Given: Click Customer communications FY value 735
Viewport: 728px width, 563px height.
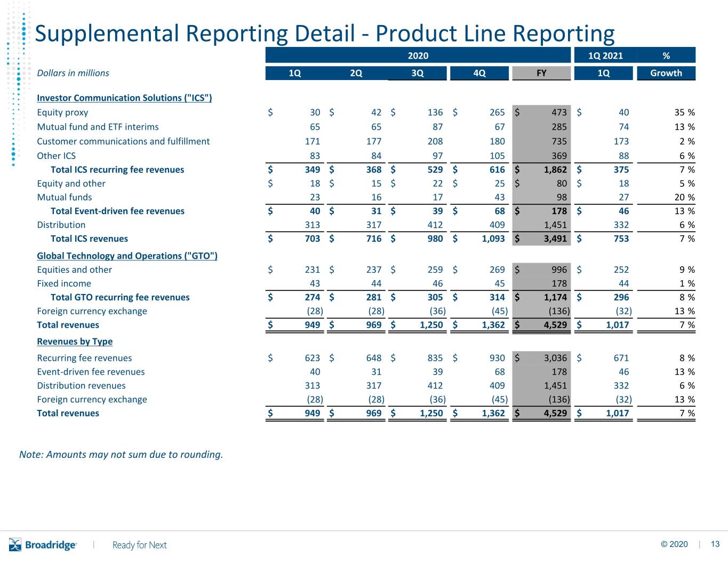Looking at the screenshot, I should (559, 141).
